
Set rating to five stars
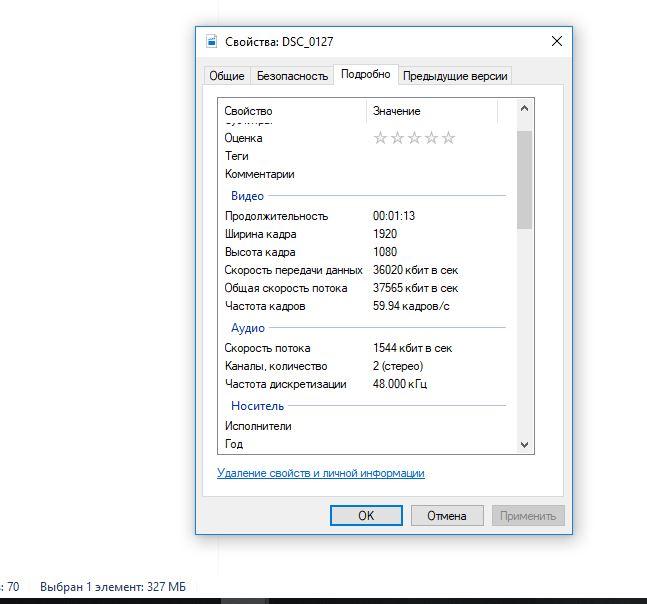click(x=448, y=138)
